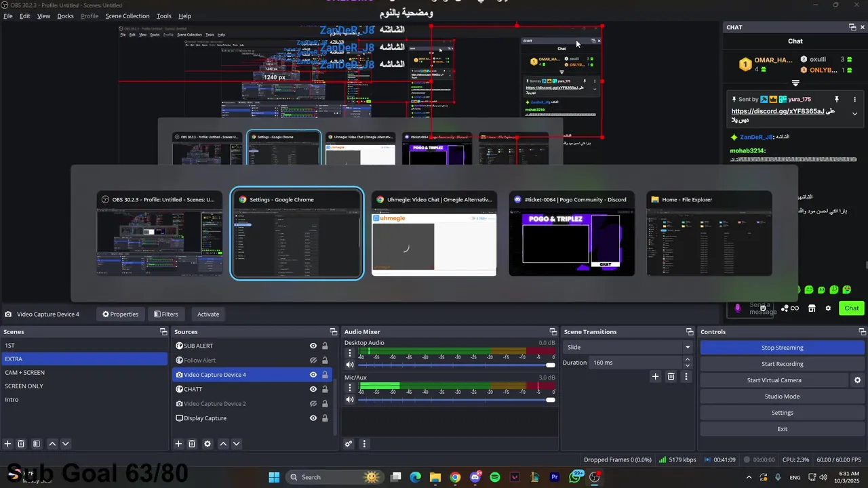Open source Filters button in toolbar
The height and width of the screenshot is (488, 868).
[x=166, y=314]
